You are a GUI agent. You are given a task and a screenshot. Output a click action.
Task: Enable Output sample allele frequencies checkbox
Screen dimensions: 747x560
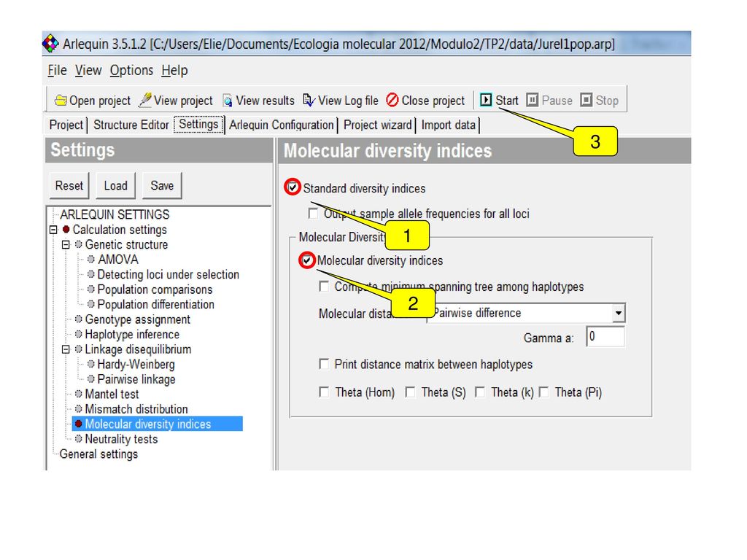[313, 214]
